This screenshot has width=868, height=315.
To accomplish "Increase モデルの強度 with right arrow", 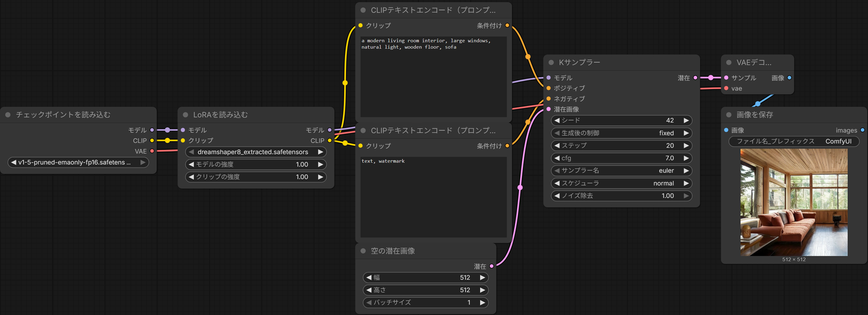I will point(321,165).
